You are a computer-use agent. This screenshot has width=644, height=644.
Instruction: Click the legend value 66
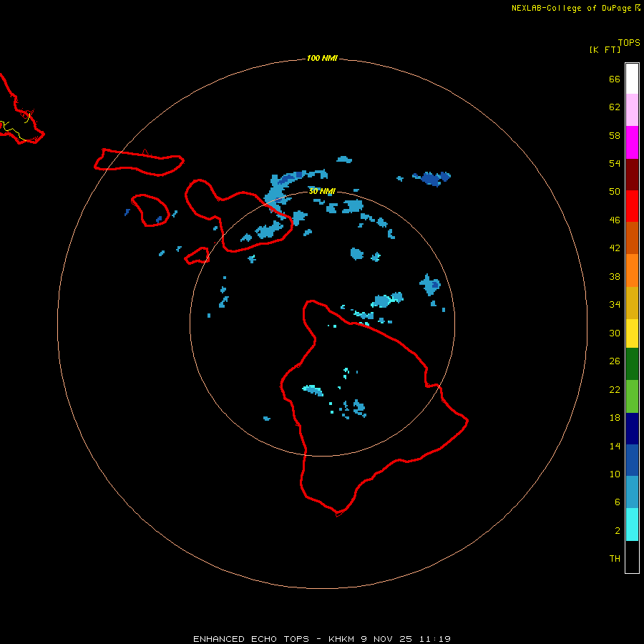pyautogui.click(x=615, y=79)
